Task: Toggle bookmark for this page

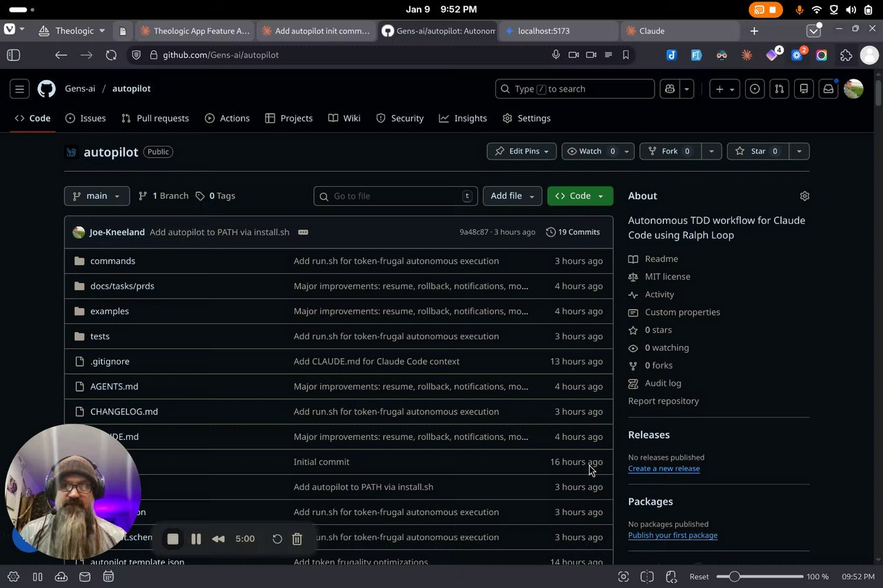Action: pos(626,55)
